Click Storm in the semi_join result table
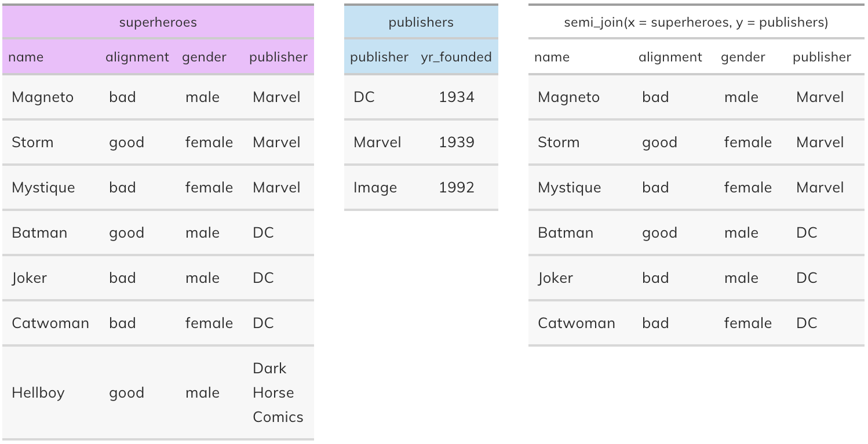 tap(559, 142)
